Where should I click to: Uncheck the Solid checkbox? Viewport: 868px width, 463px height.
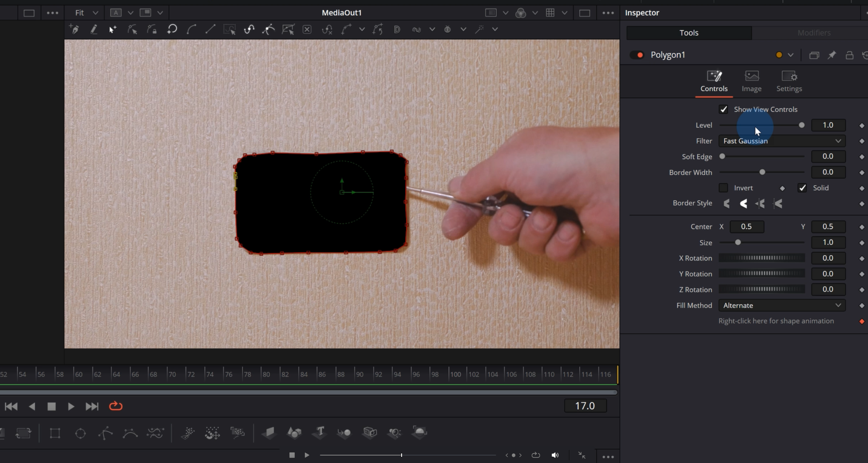(x=802, y=188)
